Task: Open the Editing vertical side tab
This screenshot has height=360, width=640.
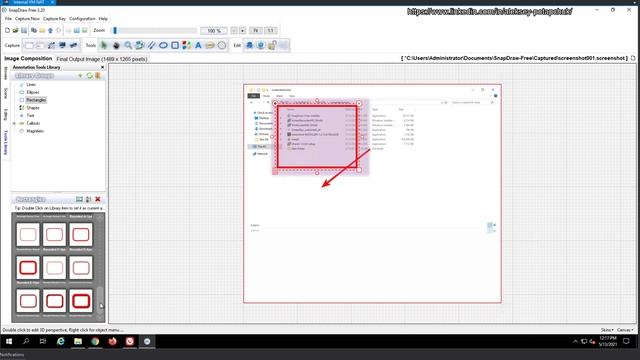Action: (6, 114)
